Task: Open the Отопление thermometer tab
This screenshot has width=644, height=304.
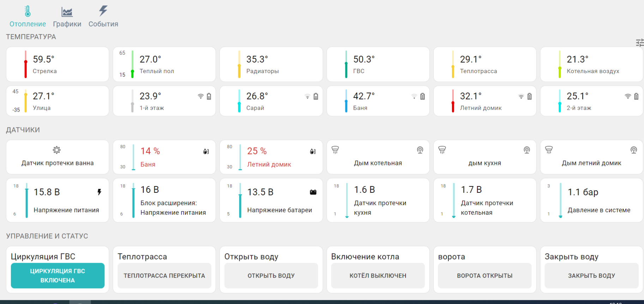Action: 28,17
